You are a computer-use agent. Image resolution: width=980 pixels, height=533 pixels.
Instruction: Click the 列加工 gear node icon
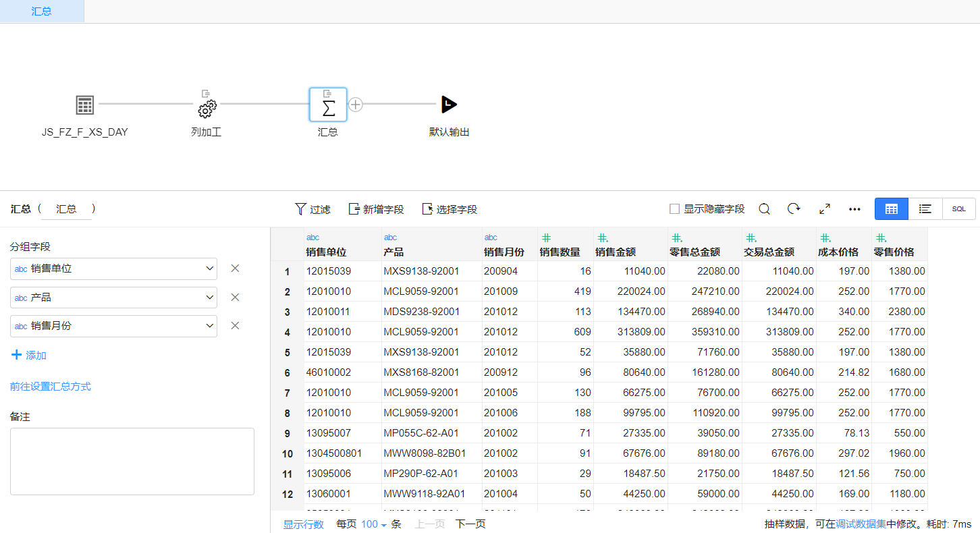(x=207, y=107)
